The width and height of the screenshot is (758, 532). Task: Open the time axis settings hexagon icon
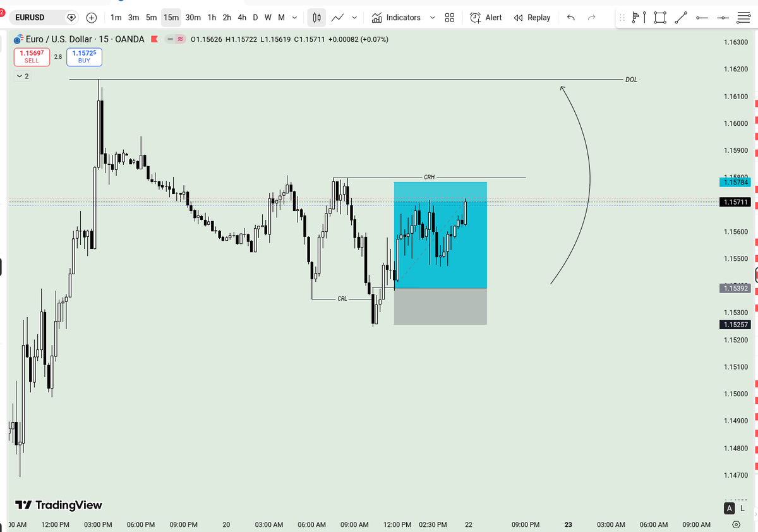pyautogui.click(x=737, y=525)
